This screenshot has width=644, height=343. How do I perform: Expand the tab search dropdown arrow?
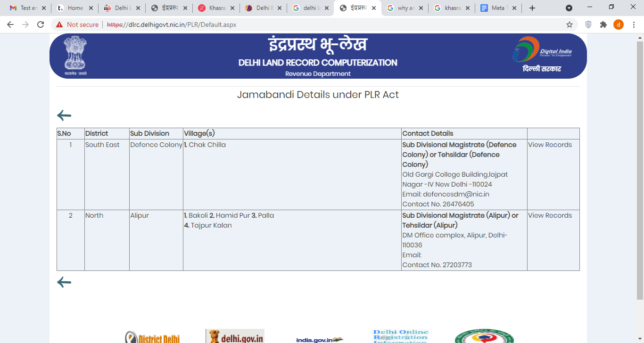click(x=569, y=8)
